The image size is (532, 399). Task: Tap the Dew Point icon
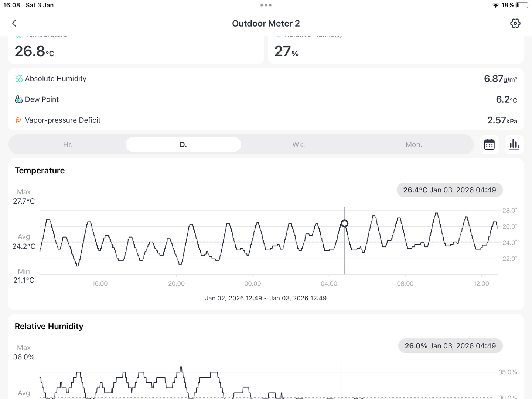click(18, 99)
